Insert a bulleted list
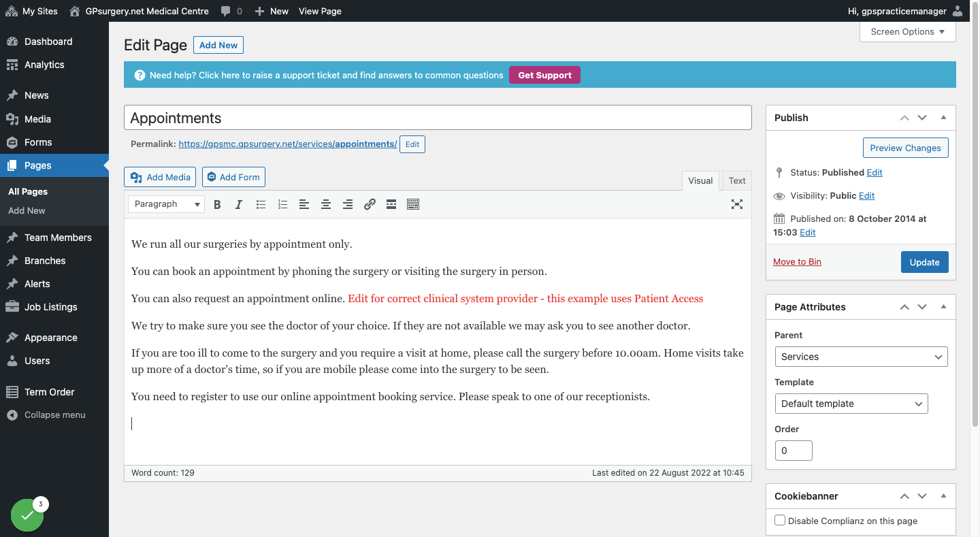 pyautogui.click(x=261, y=204)
